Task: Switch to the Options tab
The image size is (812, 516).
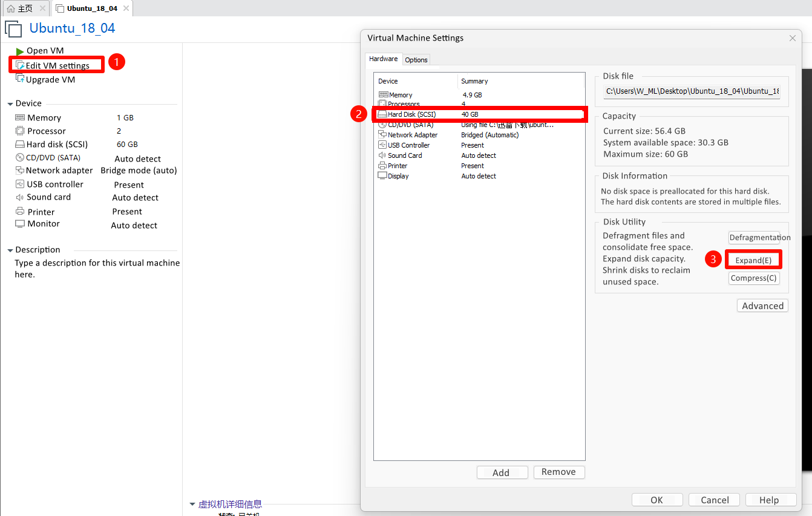Action: (416, 60)
